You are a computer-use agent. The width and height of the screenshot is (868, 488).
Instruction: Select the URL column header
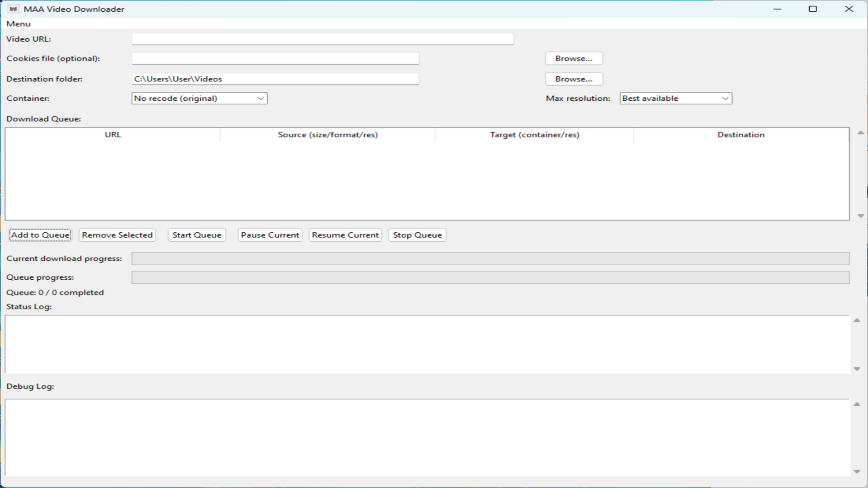pos(113,135)
